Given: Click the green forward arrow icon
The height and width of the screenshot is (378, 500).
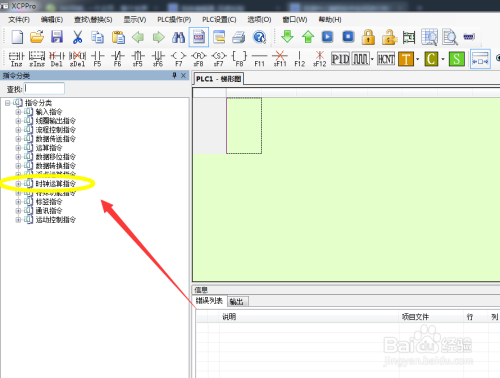Looking at the screenshot, I should tap(159, 37).
